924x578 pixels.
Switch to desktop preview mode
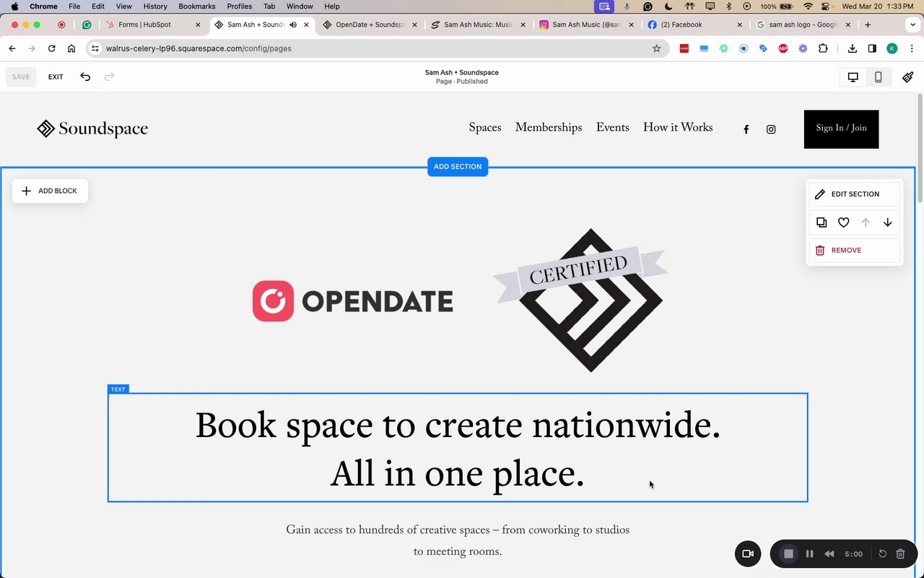click(x=853, y=77)
